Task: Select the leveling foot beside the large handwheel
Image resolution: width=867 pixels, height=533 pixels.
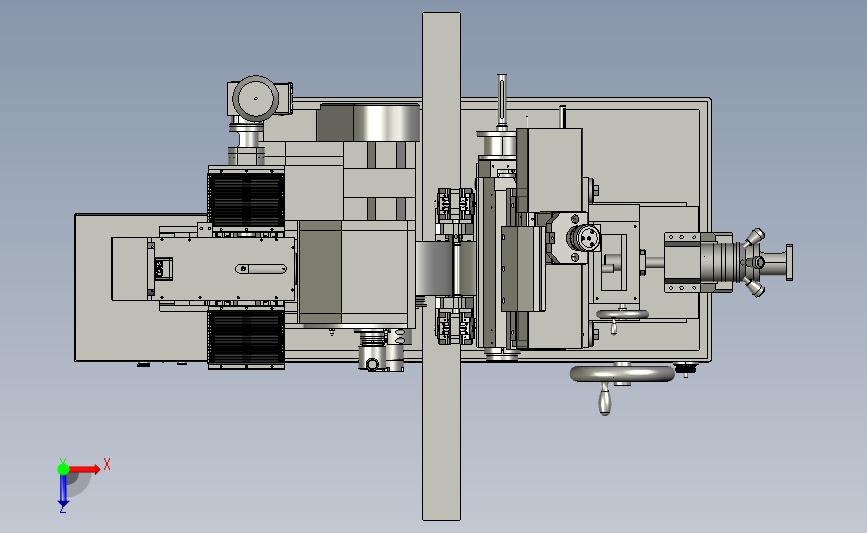Action: [x=686, y=369]
